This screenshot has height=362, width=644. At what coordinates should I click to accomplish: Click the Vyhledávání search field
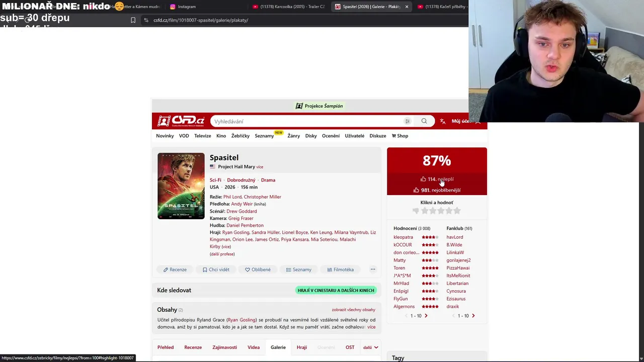coord(307,121)
